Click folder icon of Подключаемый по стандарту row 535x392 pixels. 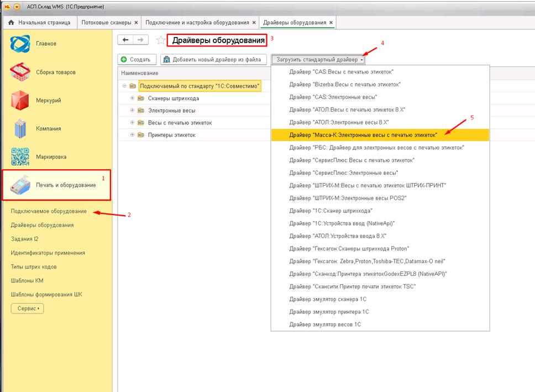[x=133, y=86]
